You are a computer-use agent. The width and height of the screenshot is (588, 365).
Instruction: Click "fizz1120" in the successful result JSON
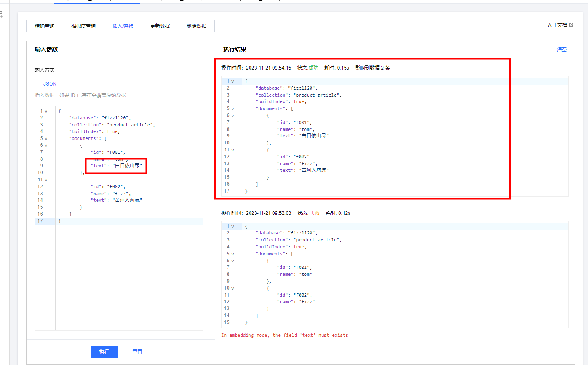pos(302,88)
